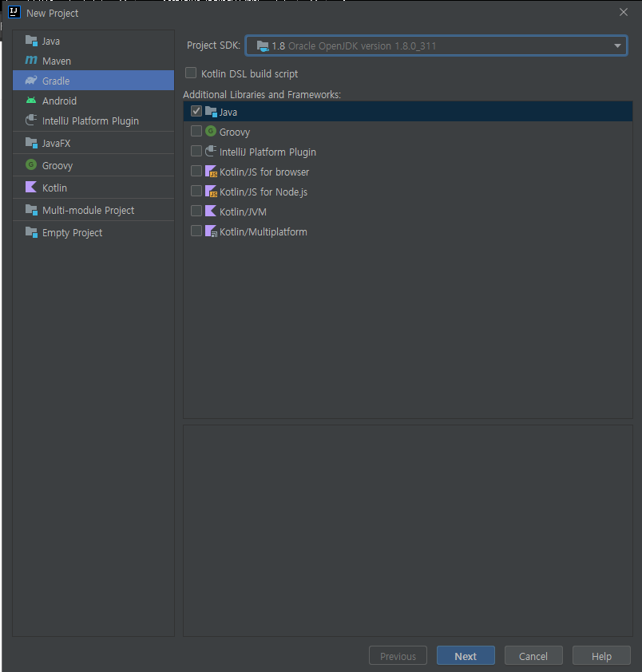Click the Previous button
Screen dimensions: 642x672
coord(398,656)
